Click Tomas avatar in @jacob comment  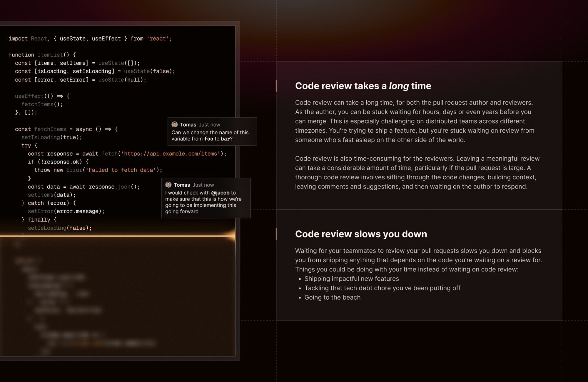click(168, 185)
